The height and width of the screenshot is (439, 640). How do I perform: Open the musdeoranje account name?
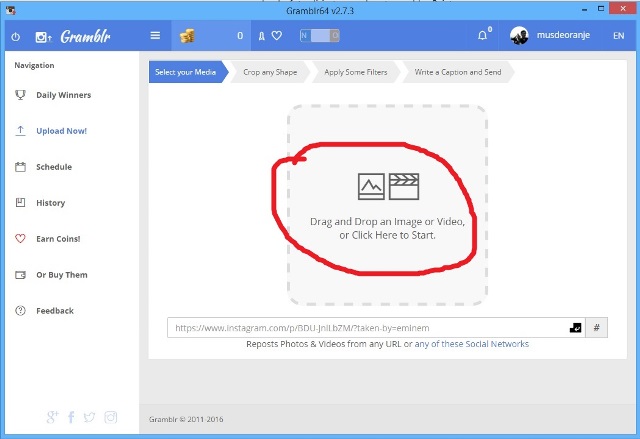[563, 35]
